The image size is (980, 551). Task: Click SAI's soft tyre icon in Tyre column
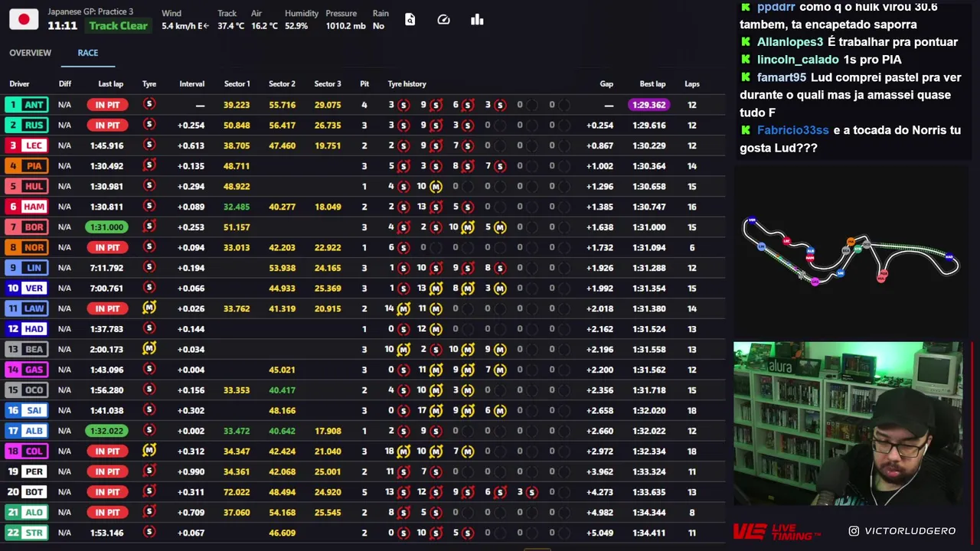[149, 409]
